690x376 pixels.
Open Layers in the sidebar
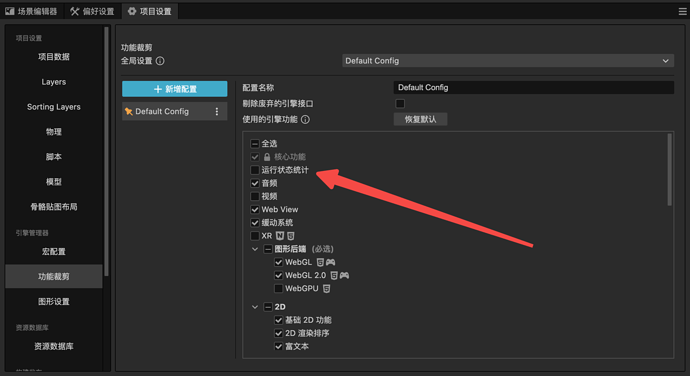coord(54,82)
